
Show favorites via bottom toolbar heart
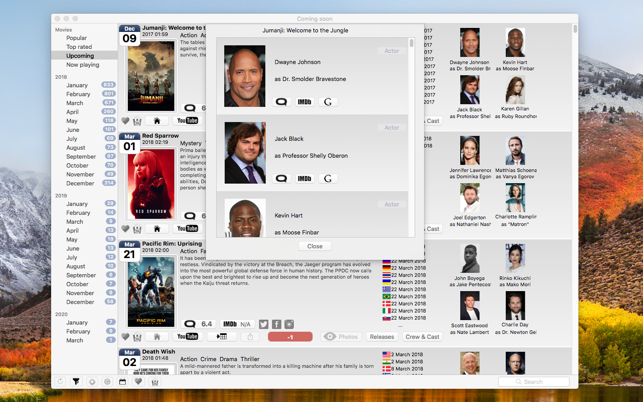coord(139,381)
